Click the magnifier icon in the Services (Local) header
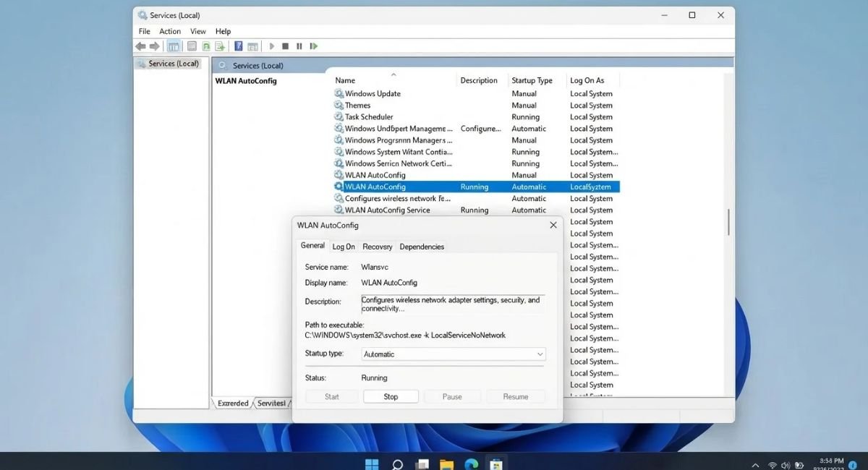The image size is (868, 470). (x=224, y=65)
